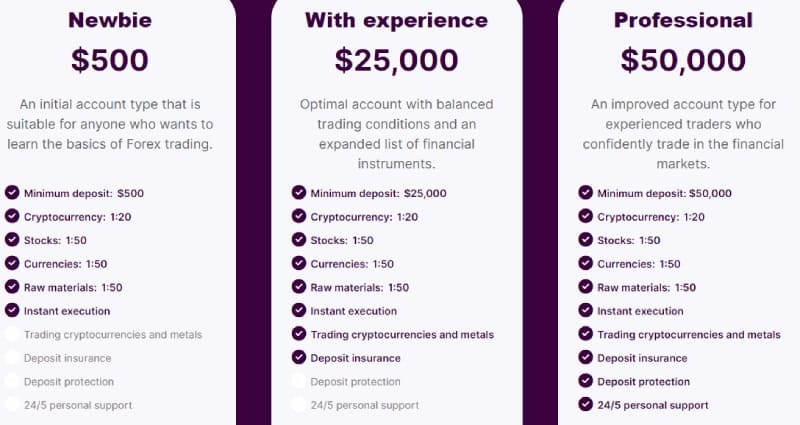The image size is (800, 425).
Task: Click the $50,000 Professional price
Action: 683,60
